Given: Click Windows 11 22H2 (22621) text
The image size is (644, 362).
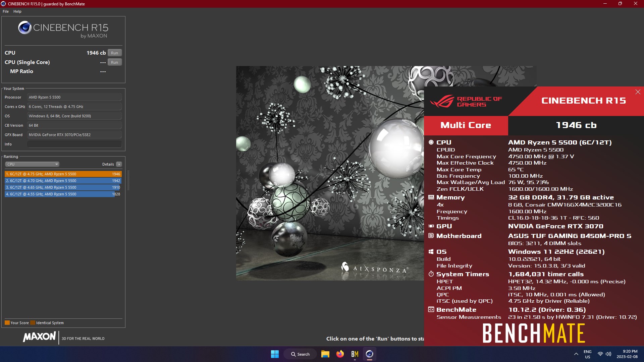Looking at the screenshot, I should 556,252.
